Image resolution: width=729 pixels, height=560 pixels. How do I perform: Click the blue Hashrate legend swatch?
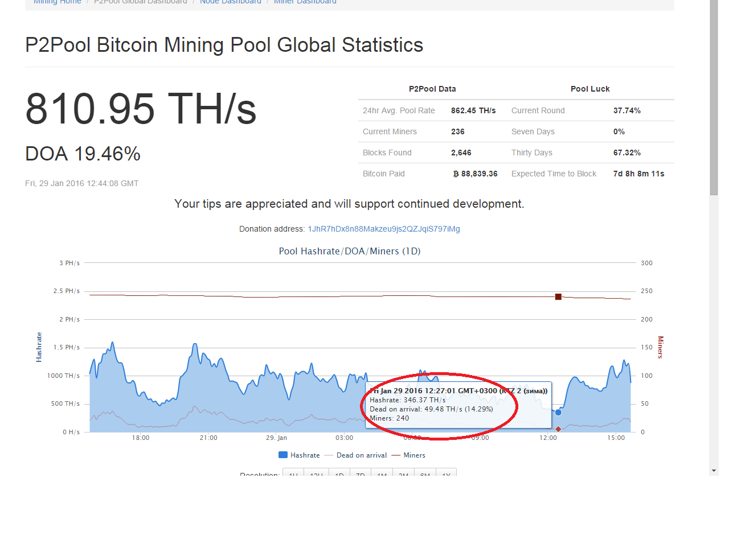pyautogui.click(x=282, y=455)
